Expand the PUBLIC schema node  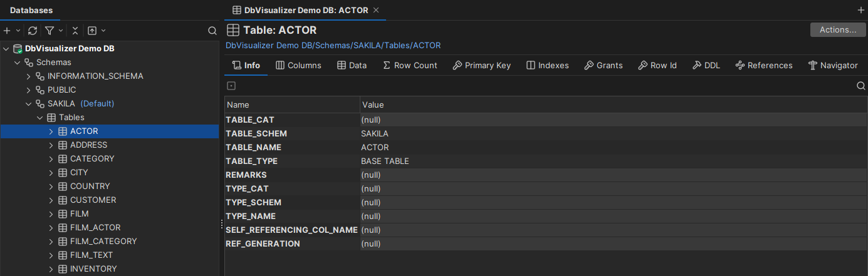pos(29,90)
